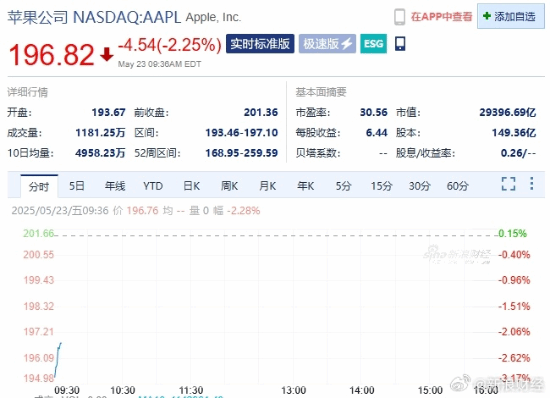The height and width of the screenshot is (398, 550).
Task: Click the mobile device icon beside ESG
Action: pos(400,44)
